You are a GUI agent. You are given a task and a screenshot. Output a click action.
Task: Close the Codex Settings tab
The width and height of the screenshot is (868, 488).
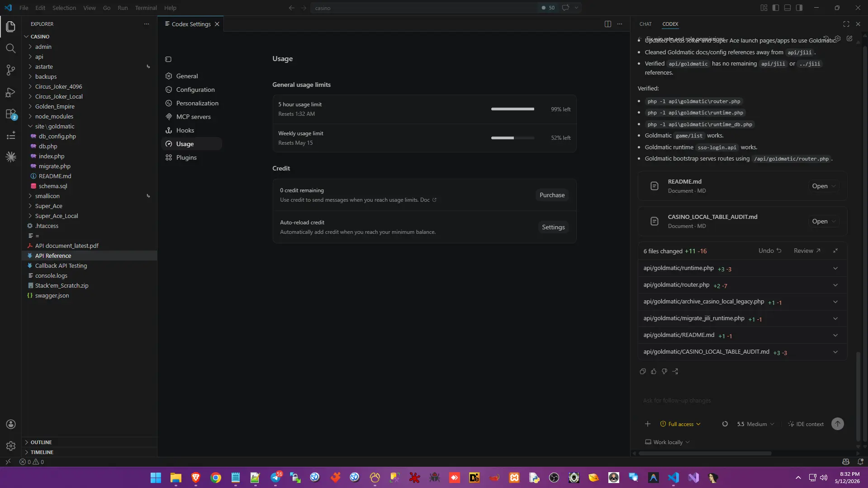[x=217, y=24]
